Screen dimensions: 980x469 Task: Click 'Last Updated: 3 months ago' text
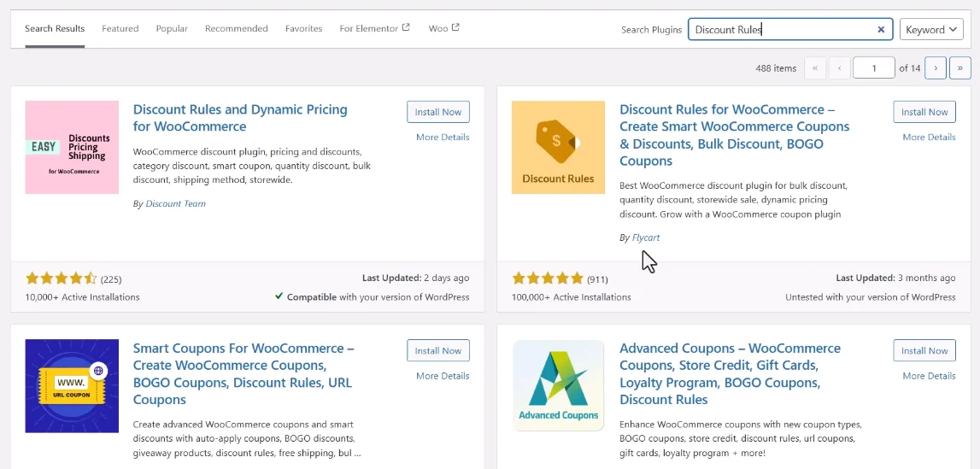[x=895, y=278]
